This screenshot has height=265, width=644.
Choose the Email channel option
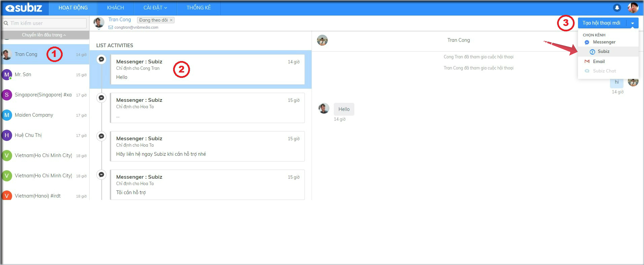pyautogui.click(x=608, y=61)
